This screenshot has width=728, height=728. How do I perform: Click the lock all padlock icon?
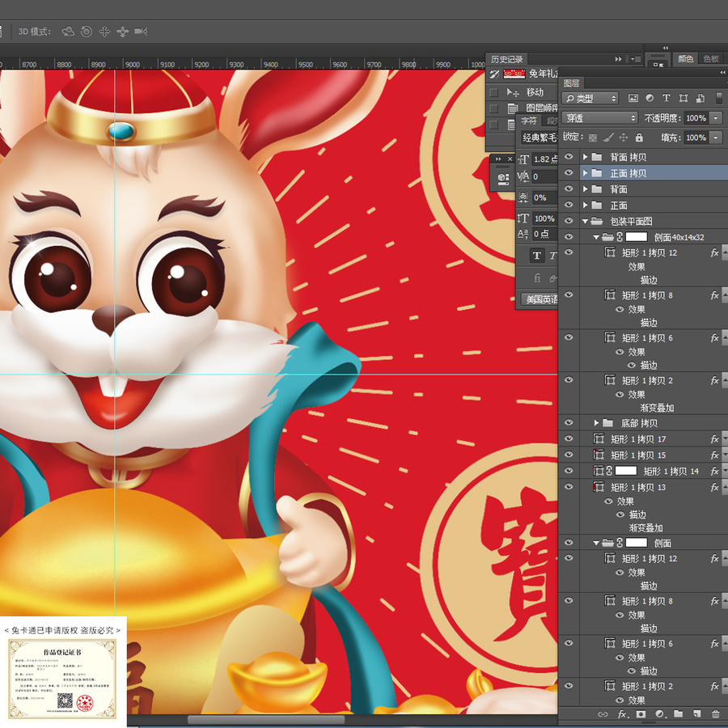point(639,138)
